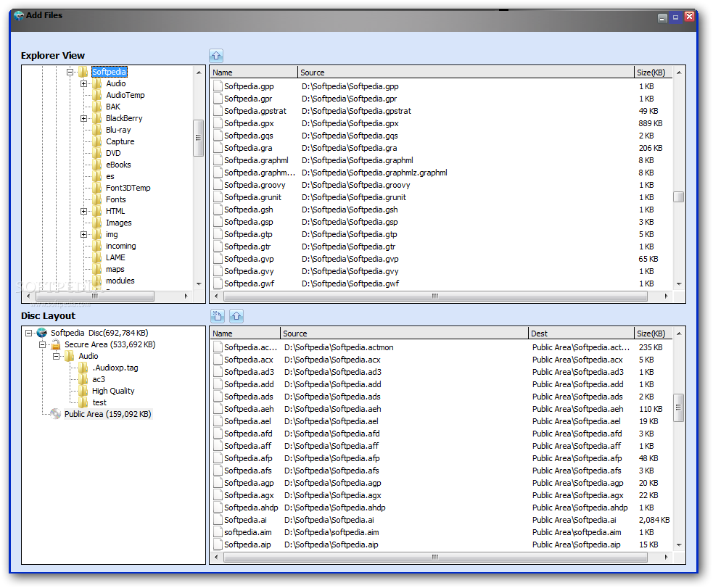
Task: Click Disc Layout list scroll down arrow
Action: 679,544
